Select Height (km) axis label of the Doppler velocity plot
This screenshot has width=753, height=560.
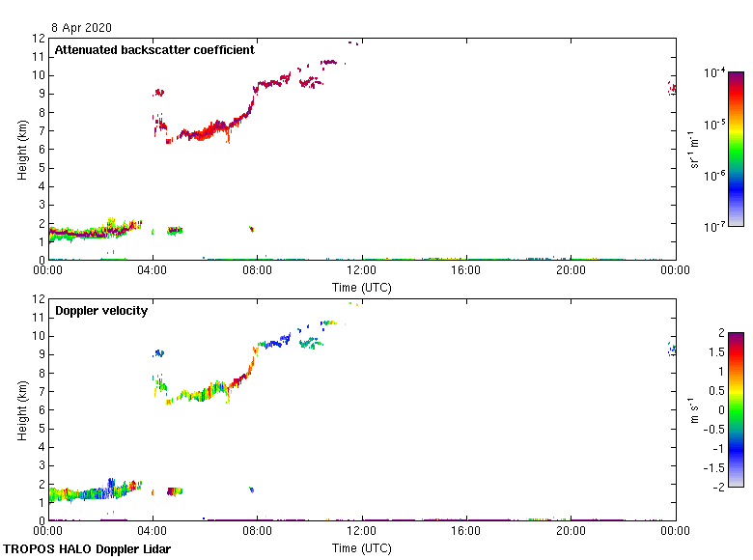click(21, 409)
